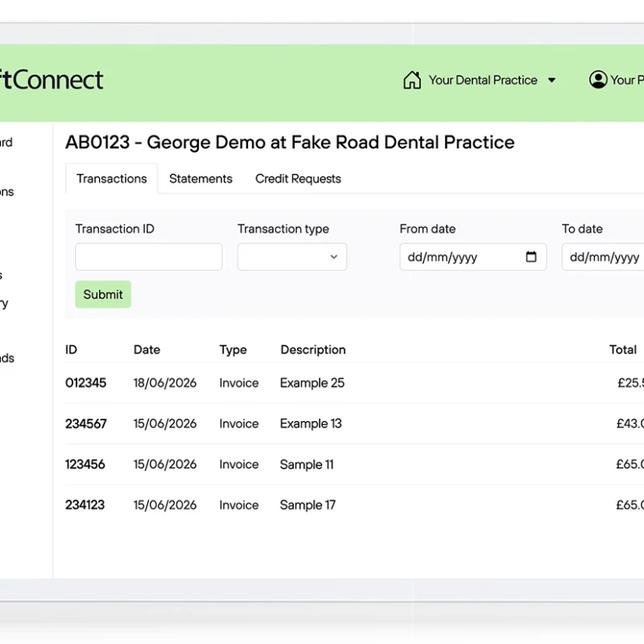Click description Sample 17
Screen dimensions: 644x644
point(308,506)
